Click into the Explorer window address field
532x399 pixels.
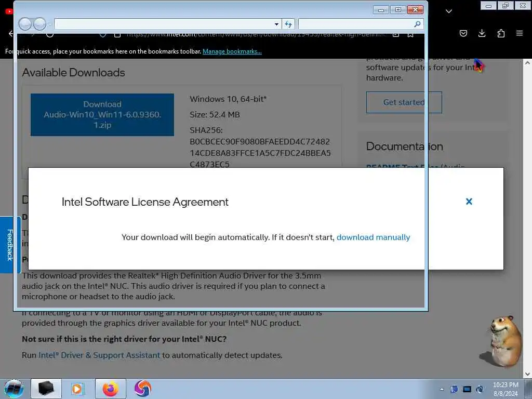coord(164,24)
